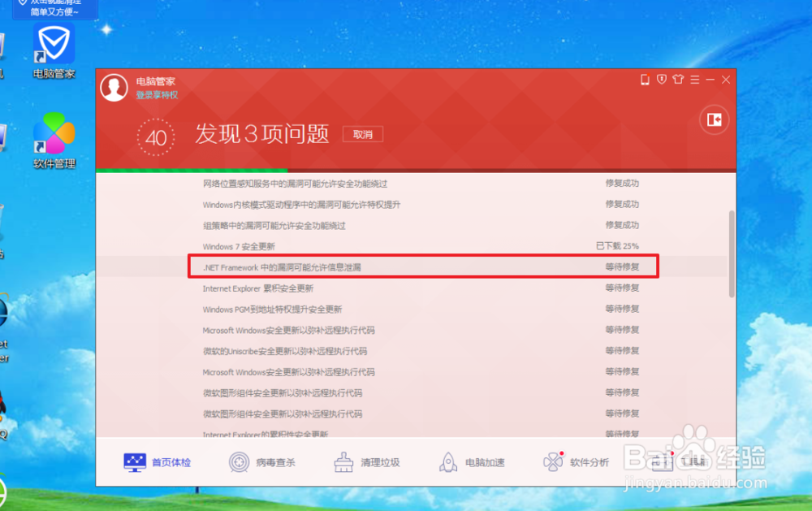812x511 pixels.
Task: Click the vertical scrollbar of the fix list
Action: 732,254
